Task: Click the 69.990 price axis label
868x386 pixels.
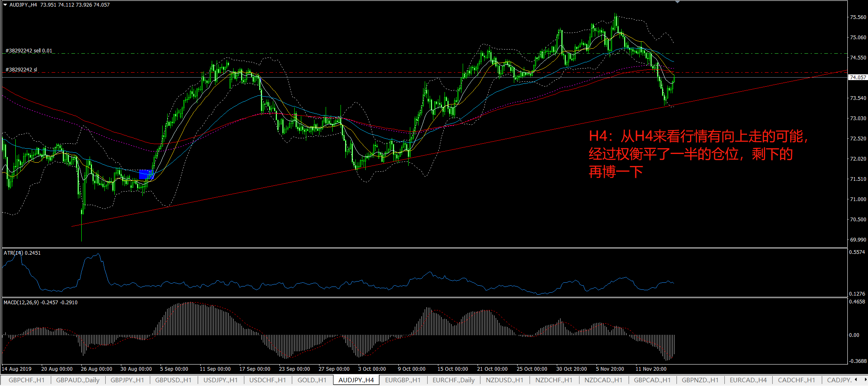Action: click(x=858, y=240)
